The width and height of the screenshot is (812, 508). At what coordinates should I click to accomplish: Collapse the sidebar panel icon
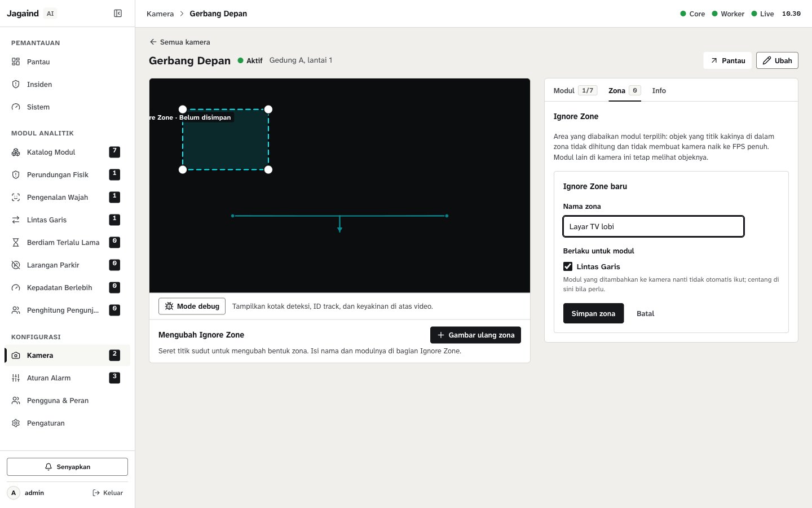118,14
